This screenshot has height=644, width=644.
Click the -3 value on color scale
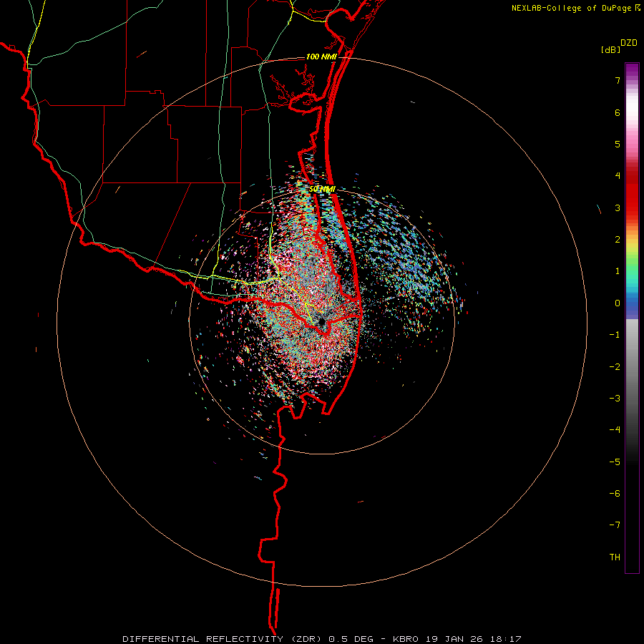(615, 399)
